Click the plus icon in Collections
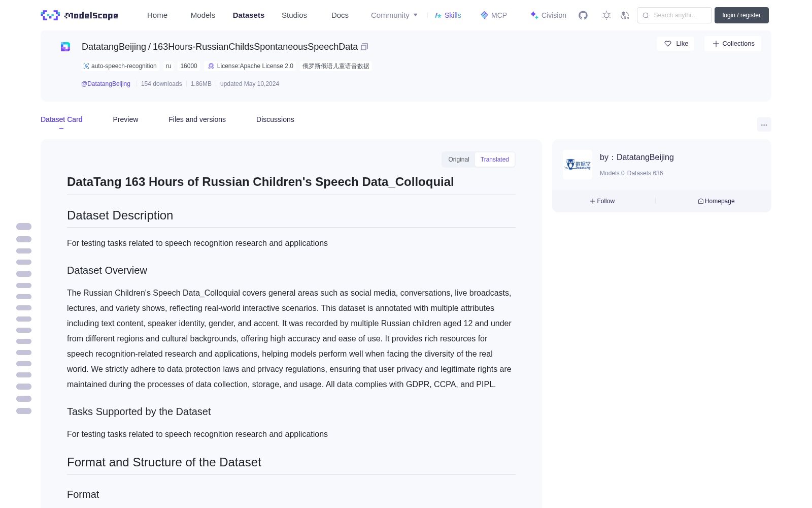This screenshot has height=508, width=812. coord(716,44)
